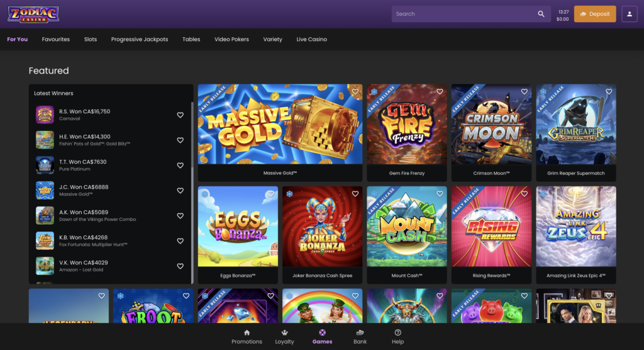Click the $0.00 balance display
The height and width of the screenshot is (350, 644).
click(563, 19)
